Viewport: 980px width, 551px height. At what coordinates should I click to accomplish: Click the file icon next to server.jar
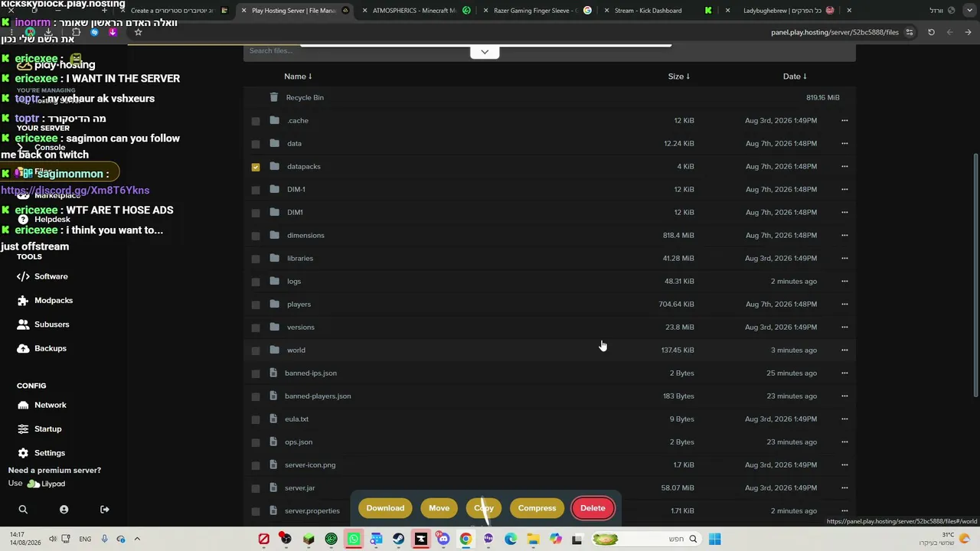tap(273, 487)
